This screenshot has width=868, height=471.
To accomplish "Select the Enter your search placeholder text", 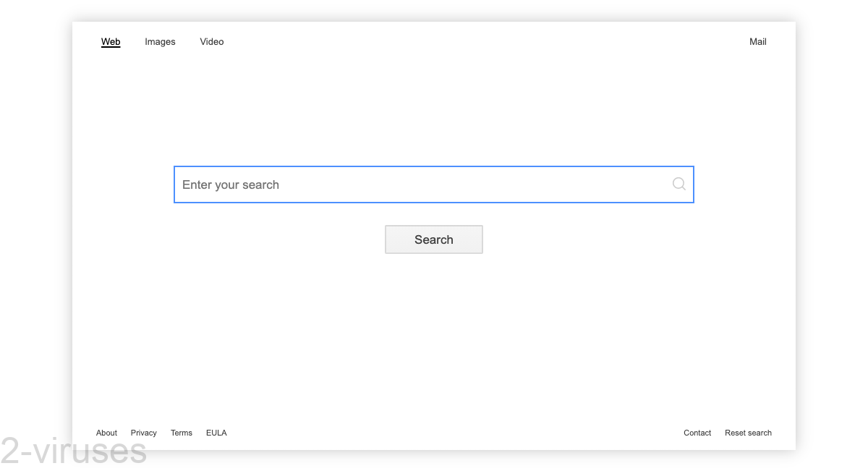I will (230, 184).
